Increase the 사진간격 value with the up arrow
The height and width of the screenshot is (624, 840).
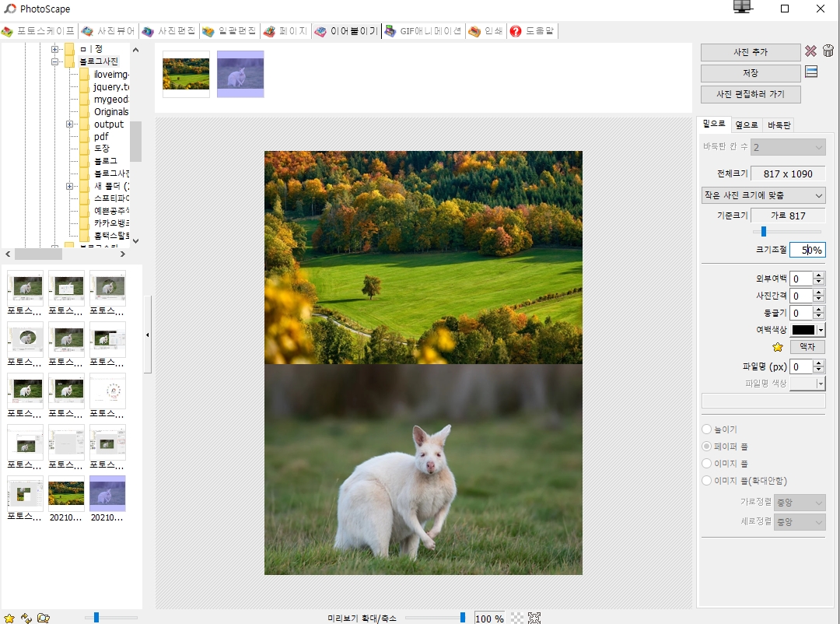pyautogui.click(x=818, y=293)
